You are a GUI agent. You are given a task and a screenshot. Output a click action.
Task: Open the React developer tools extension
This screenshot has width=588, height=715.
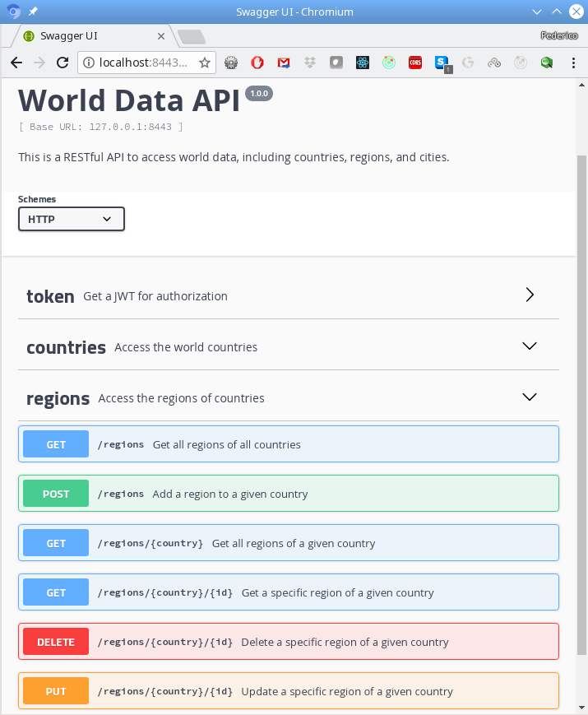pyautogui.click(x=363, y=63)
